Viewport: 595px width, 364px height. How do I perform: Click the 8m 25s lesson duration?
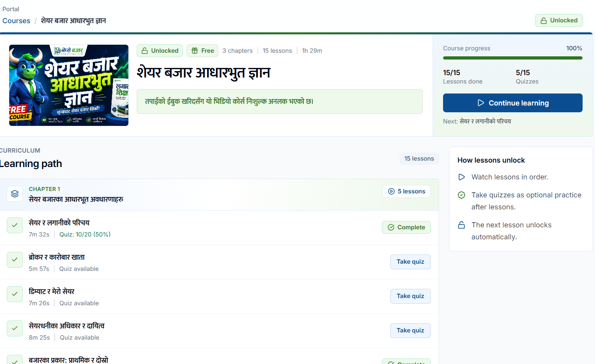click(x=39, y=338)
